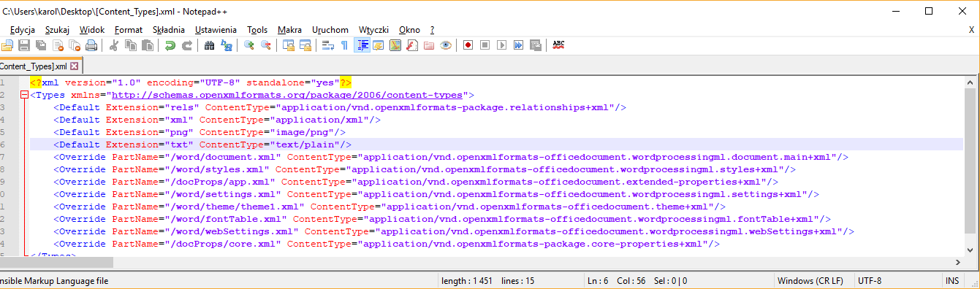Save the current file via toolbar
The height and width of the screenshot is (289, 980).
[23, 45]
